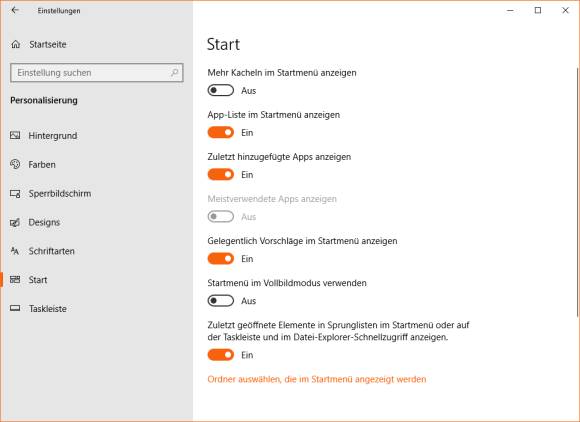Image resolution: width=580 pixels, height=422 pixels.
Task: Open Farben via its palette icon
Action: point(15,164)
